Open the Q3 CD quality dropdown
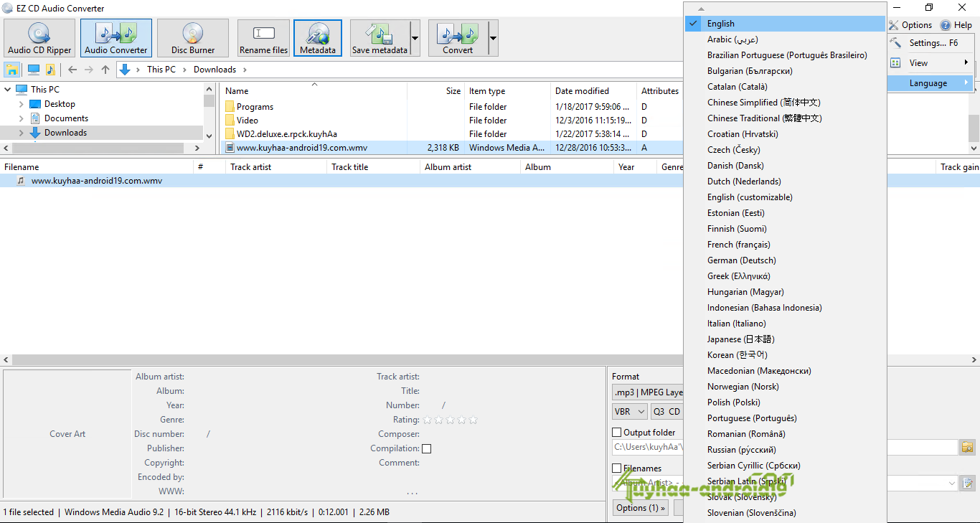 [x=666, y=412]
